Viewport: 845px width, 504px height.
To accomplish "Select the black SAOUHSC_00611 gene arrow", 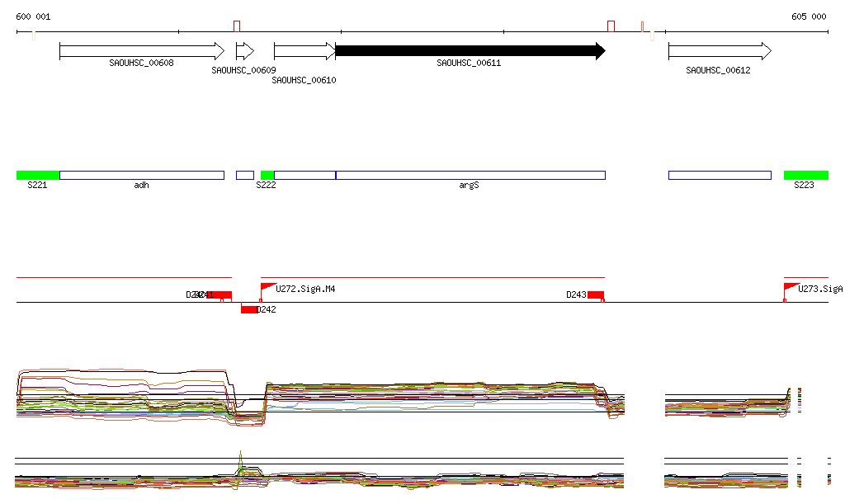I will (470, 51).
